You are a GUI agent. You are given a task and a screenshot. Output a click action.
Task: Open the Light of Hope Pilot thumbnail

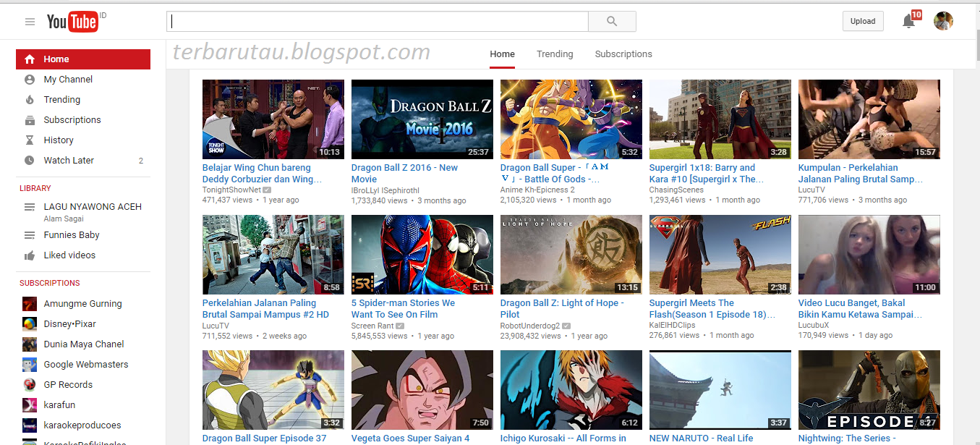click(571, 255)
